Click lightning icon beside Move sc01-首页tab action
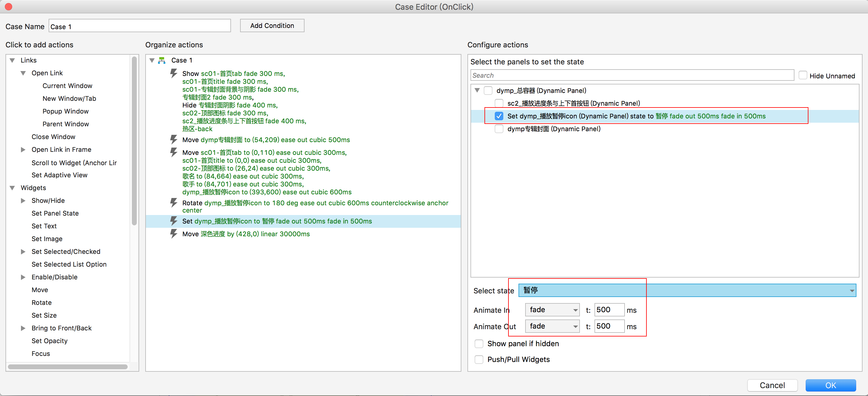Viewport: 868px width, 396px height. click(x=174, y=152)
